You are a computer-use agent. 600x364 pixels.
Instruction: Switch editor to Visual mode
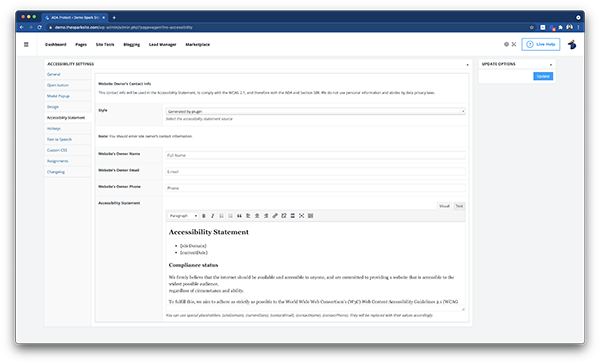click(x=444, y=206)
